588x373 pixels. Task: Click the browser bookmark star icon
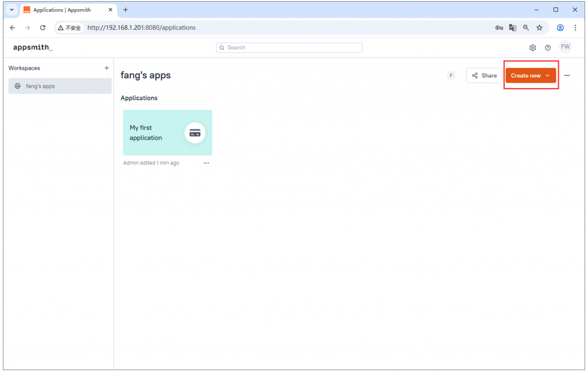[x=539, y=28]
